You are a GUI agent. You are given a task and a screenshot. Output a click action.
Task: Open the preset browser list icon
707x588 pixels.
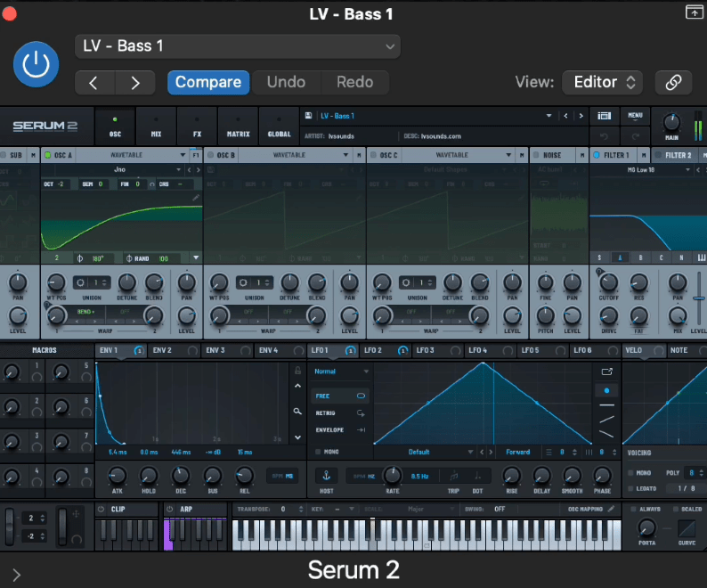(x=605, y=116)
